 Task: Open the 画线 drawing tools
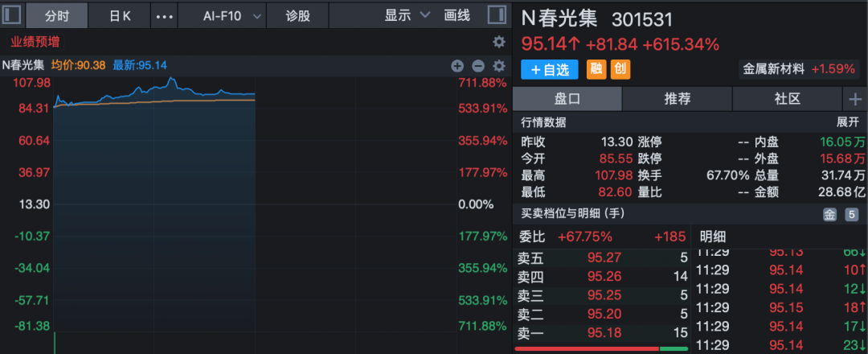457,15
